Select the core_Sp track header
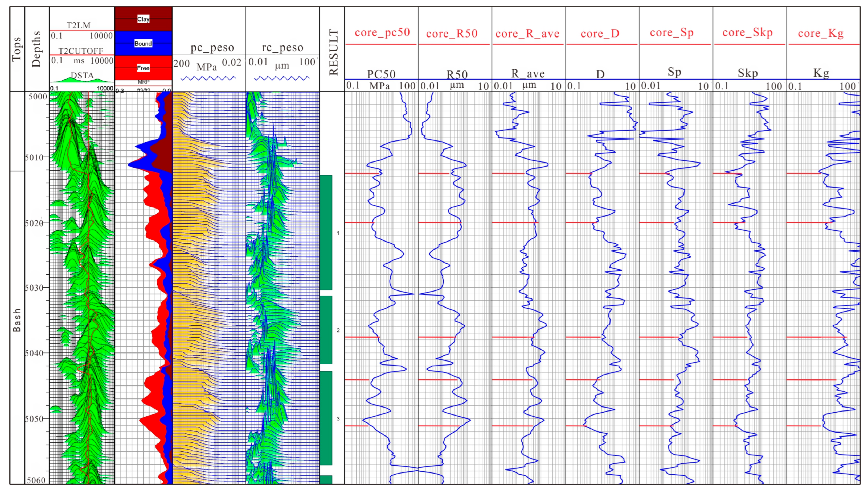The width and height of the screenshot is (868, 494). tap(672, 32)
